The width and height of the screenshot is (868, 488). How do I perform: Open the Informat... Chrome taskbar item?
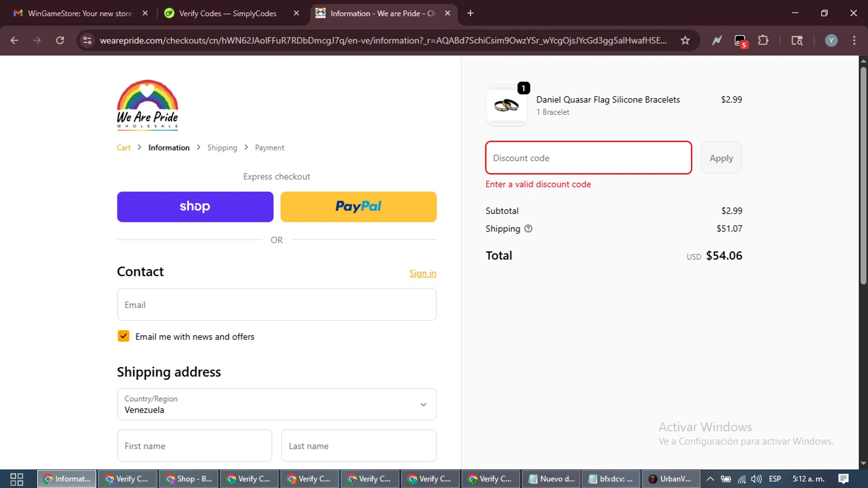coord(67,479)
